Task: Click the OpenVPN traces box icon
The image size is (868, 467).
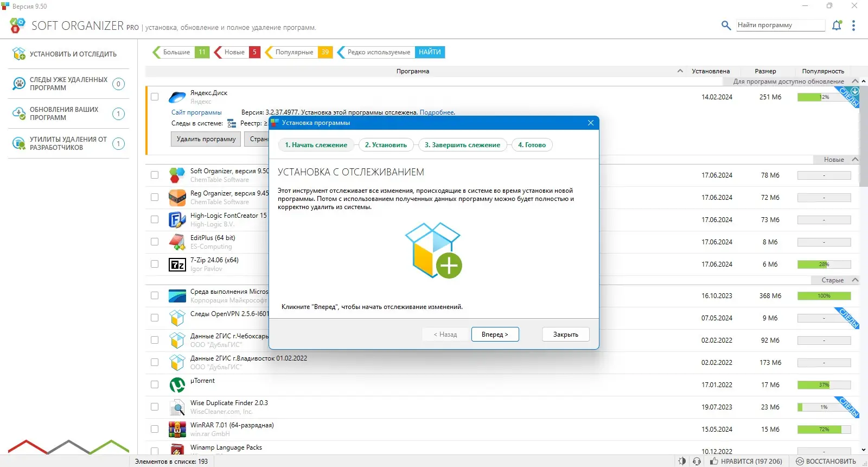Action: pyautogui.click(x=177, y=318)
